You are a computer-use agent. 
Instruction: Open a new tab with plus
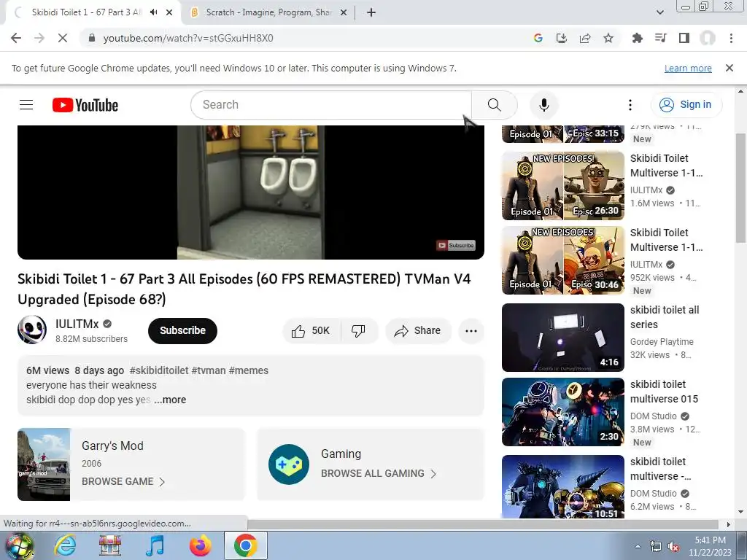pyautogui.click(x=371, y=12)
